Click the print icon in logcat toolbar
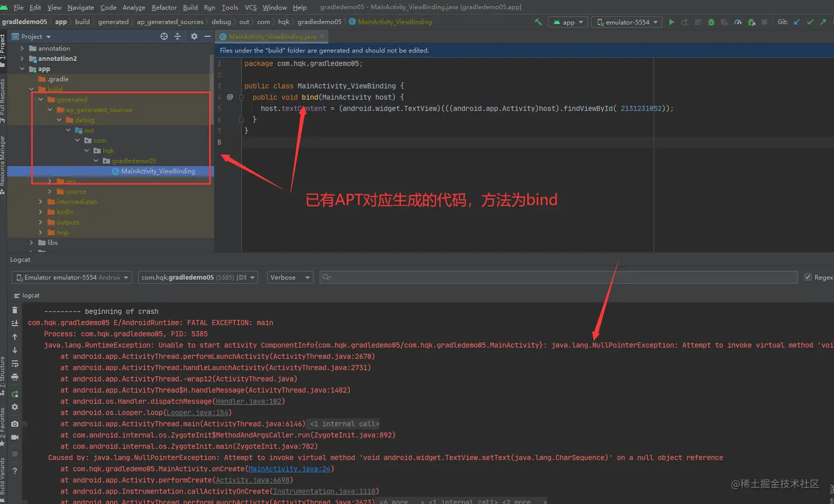834x504 pixels. [x=15, y=377]
